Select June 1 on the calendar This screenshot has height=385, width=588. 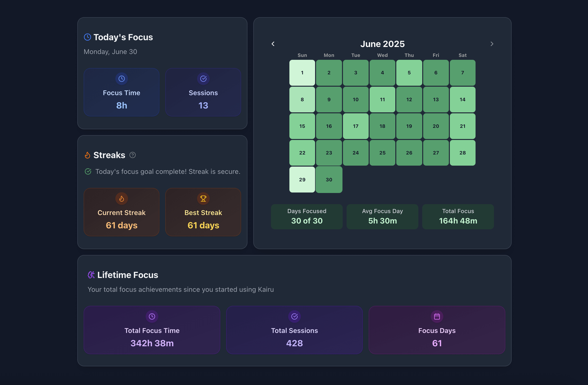pyautogui.click(x=302, y=73)
